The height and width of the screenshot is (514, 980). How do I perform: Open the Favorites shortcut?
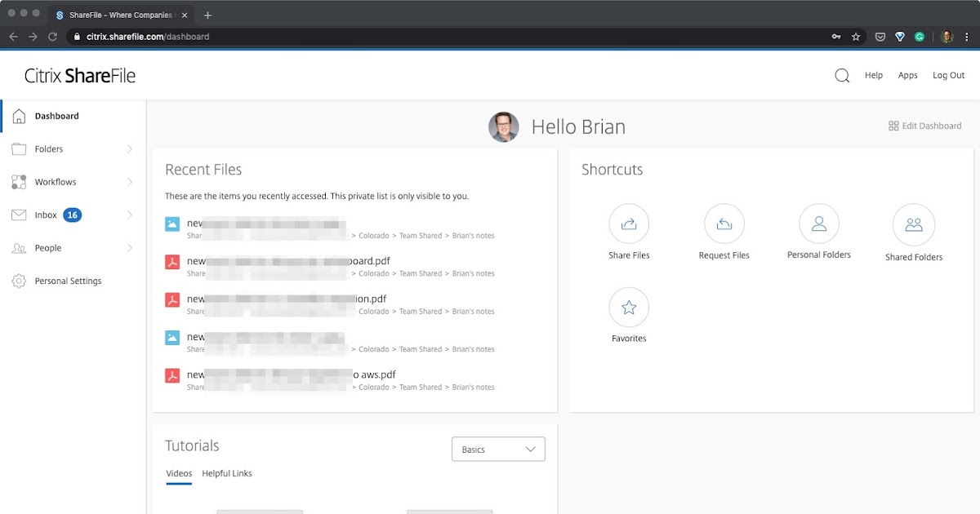click(x=628, y=308)
